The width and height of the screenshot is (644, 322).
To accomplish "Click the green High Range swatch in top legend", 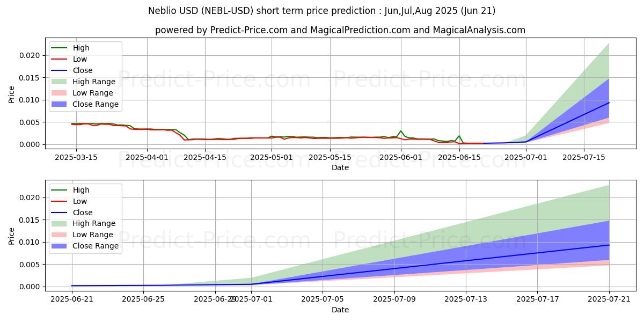I will pyautogui.click(x=60, y=82).
